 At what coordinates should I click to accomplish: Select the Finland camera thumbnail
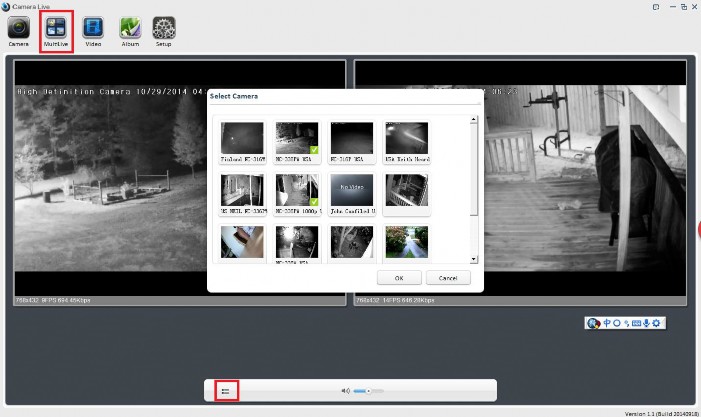[x=242, y=139]
